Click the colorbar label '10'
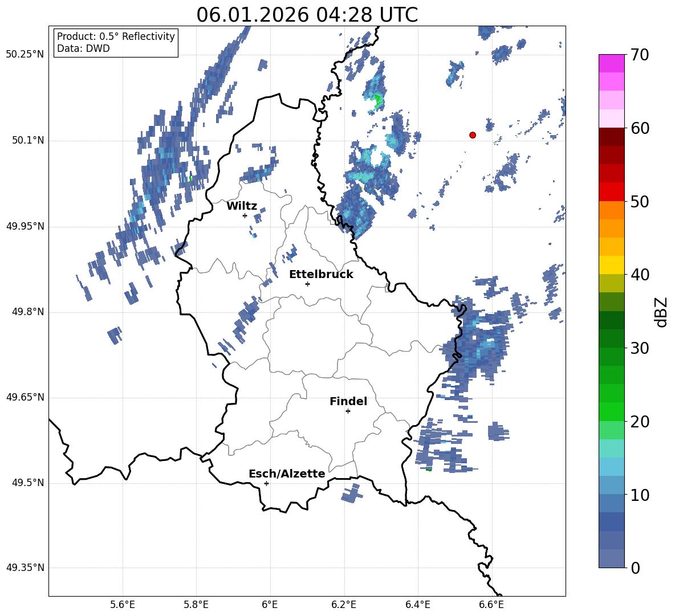Viewport: 675px width, 616px height. point(640,495)
